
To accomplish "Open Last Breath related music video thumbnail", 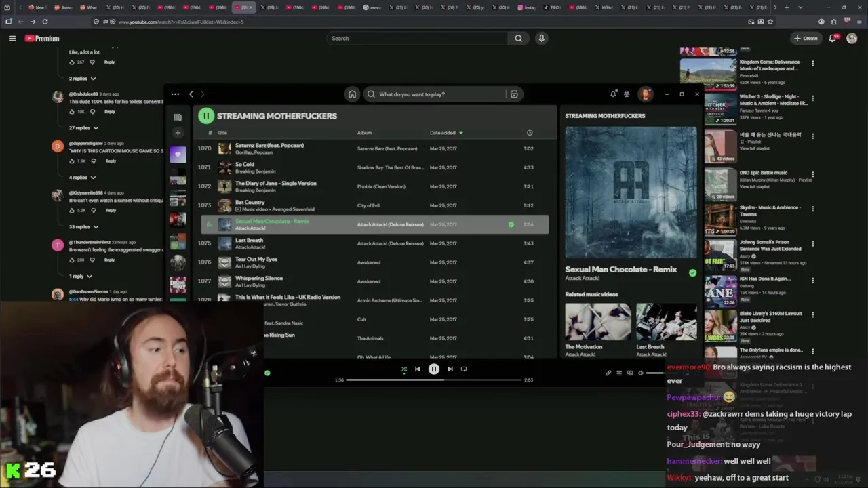I will coord(665,321).
